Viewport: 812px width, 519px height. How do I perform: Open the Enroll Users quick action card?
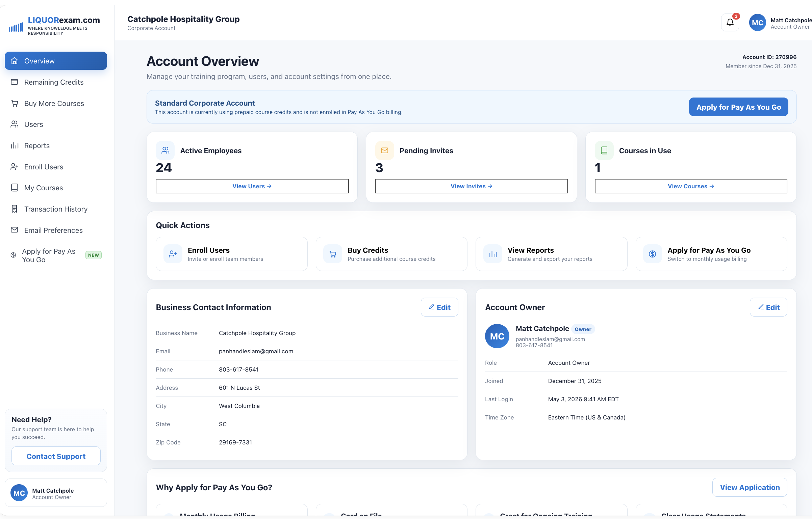point(231,254)
